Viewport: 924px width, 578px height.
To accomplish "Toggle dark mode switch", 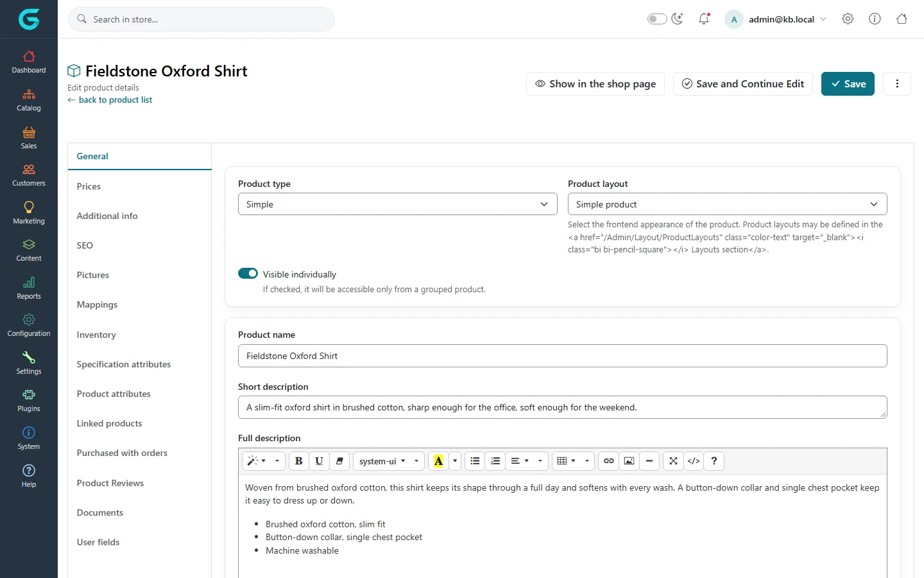I will pos(657,19).
